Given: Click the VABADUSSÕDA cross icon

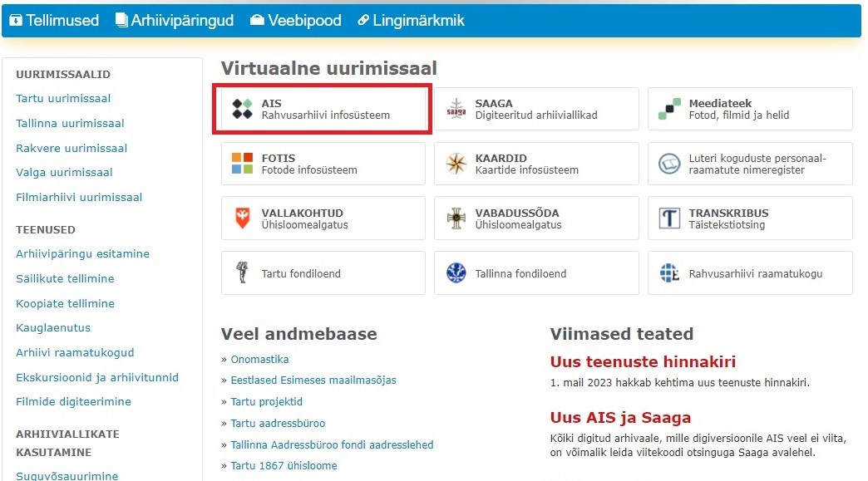Looking at the screenshot, I should pyautogui.click(x=456, y=218).
